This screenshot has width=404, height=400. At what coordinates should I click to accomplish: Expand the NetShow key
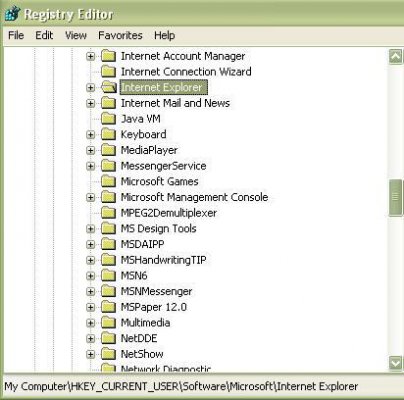[x=90, y=354]
